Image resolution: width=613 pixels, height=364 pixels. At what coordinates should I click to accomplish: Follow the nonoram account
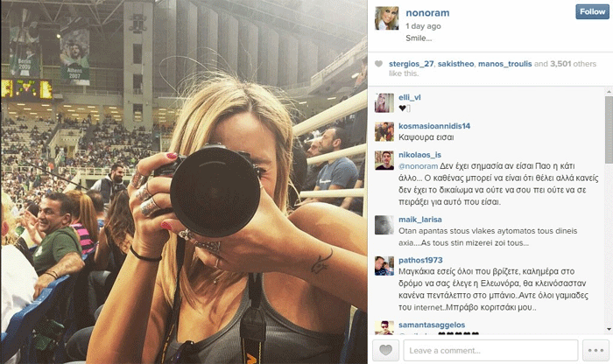coord(592,11)
